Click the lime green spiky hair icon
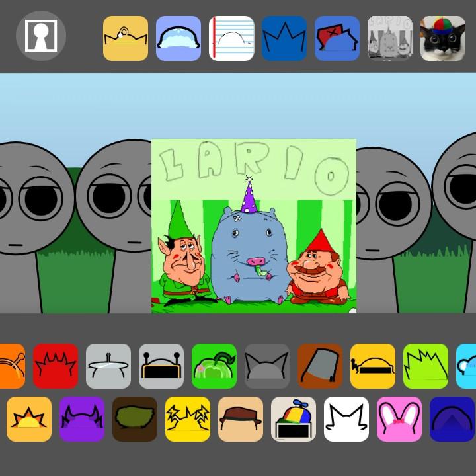 point(426,366)
